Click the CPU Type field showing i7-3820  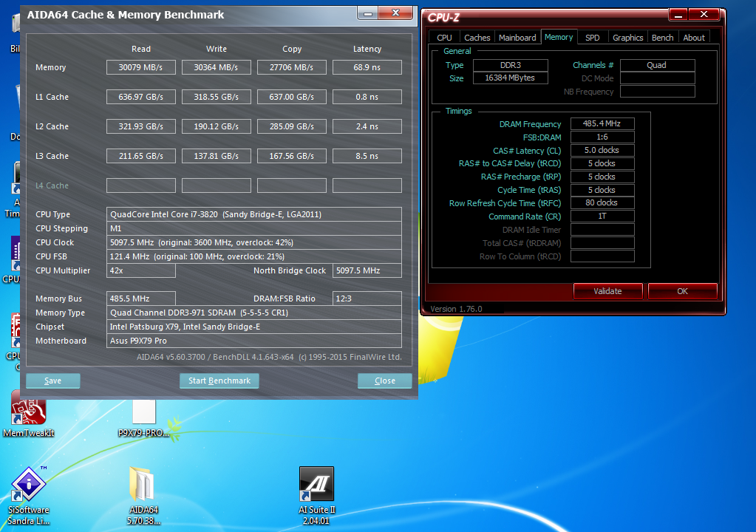254,214
